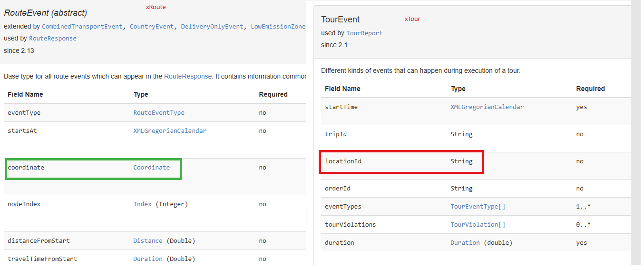Open the CombinedTransportEvent link
The height and width of the screenshot is (270, 644).
pyautogui.click(x=82, y=27)
